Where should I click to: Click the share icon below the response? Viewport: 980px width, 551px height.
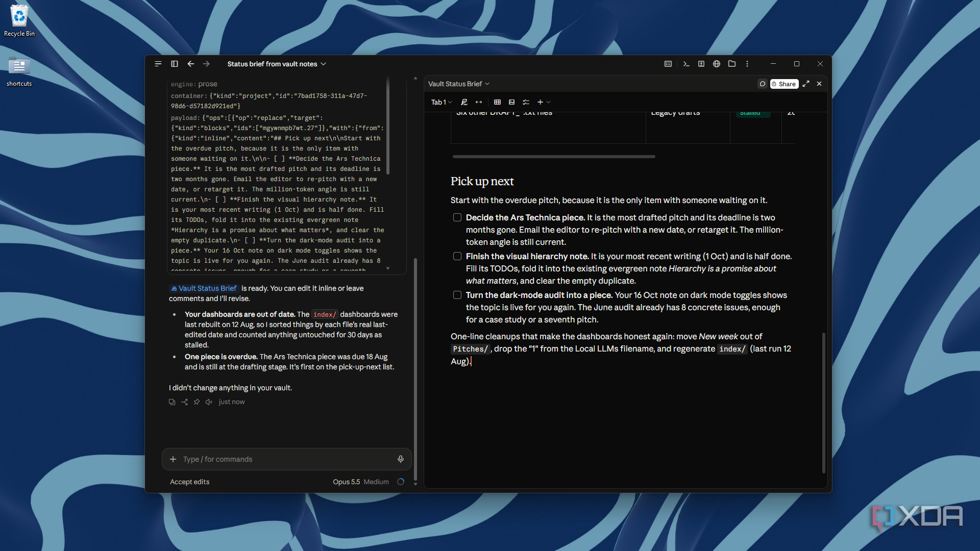click(x=184, y=402)
